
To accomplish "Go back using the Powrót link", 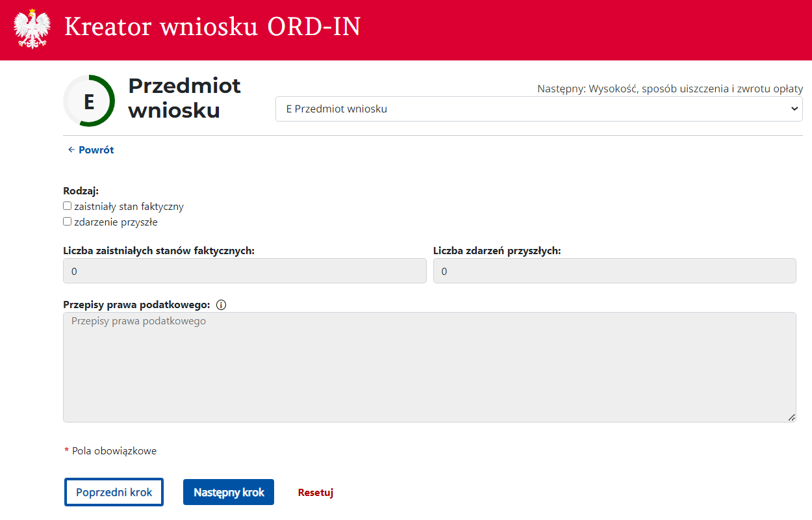I will coord(91,150).
